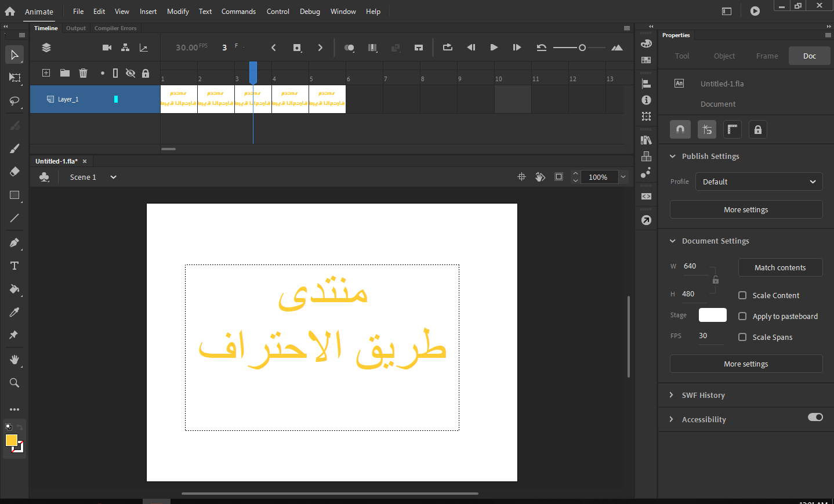Open the Profile dropdown set to Default

(x=759, y=182)
